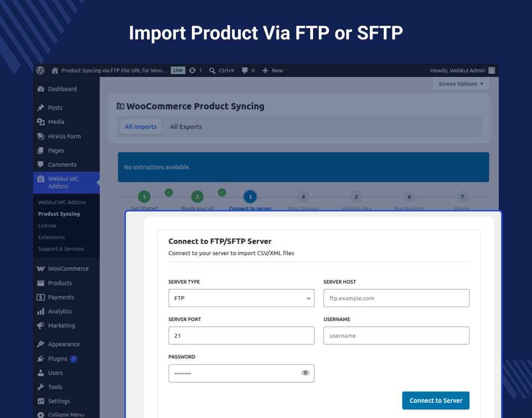
Task: Open the Support & Services submenu item
Action: click(61, 249)
